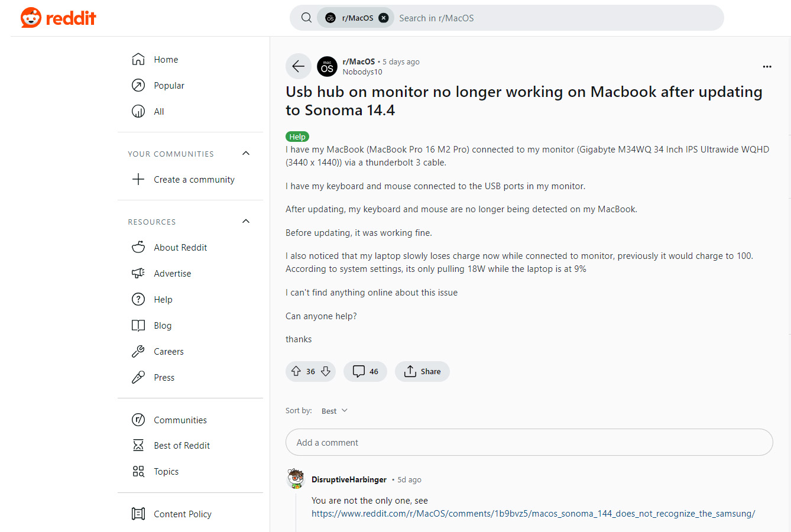Click the Communities r/ icon
The height and width of the screenshot is (532, 791).
[138, 420]
